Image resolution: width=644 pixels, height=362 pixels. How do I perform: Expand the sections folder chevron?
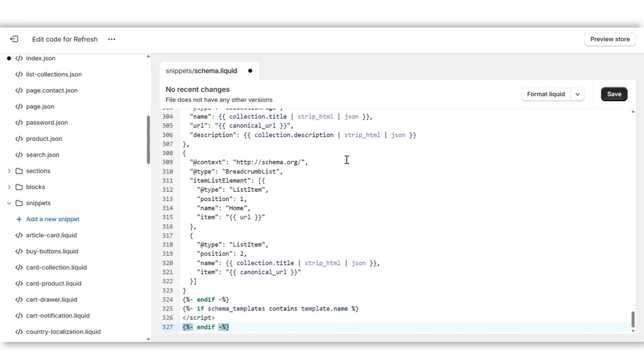tap(9, 171)
